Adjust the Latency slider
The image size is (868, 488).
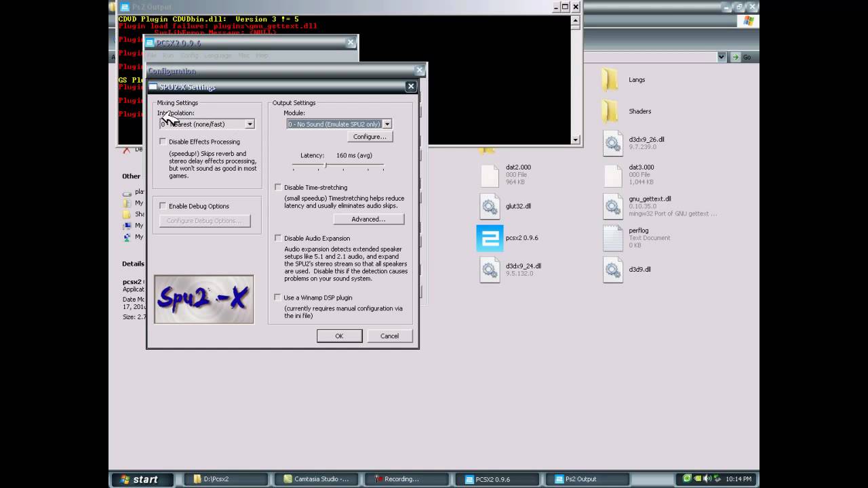[325, 165]
